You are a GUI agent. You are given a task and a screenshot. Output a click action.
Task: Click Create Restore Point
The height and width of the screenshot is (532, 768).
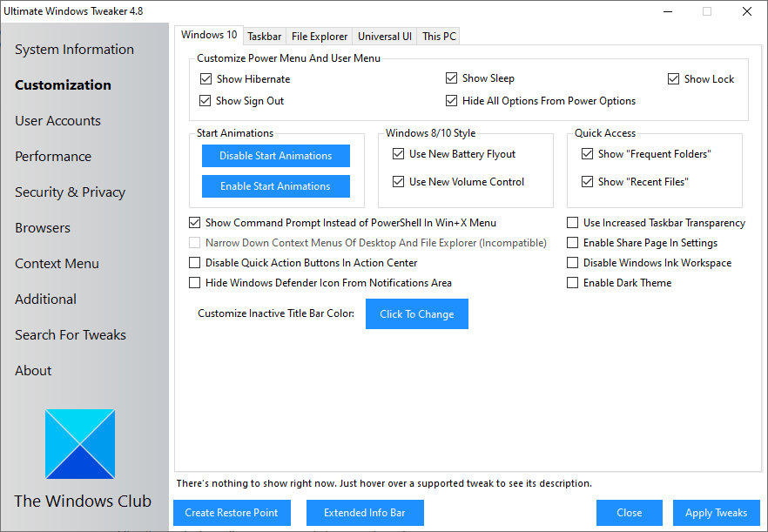point(231,513)
